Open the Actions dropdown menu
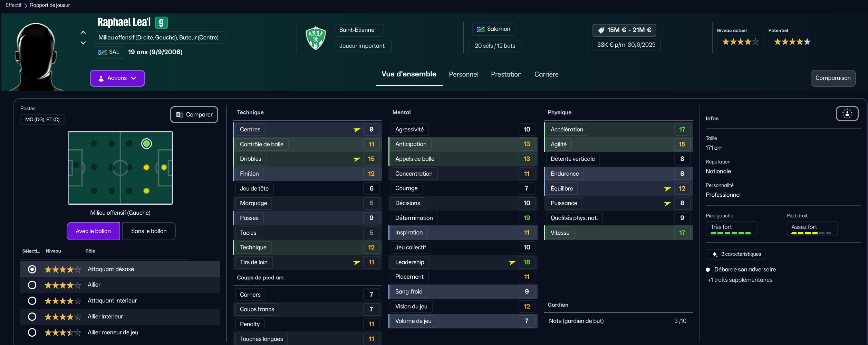 coord(117,78)
